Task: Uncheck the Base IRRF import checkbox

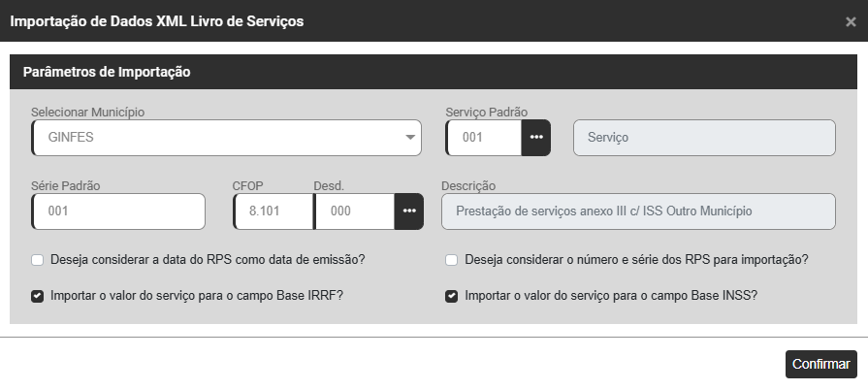Action: (x=37, y=296)
